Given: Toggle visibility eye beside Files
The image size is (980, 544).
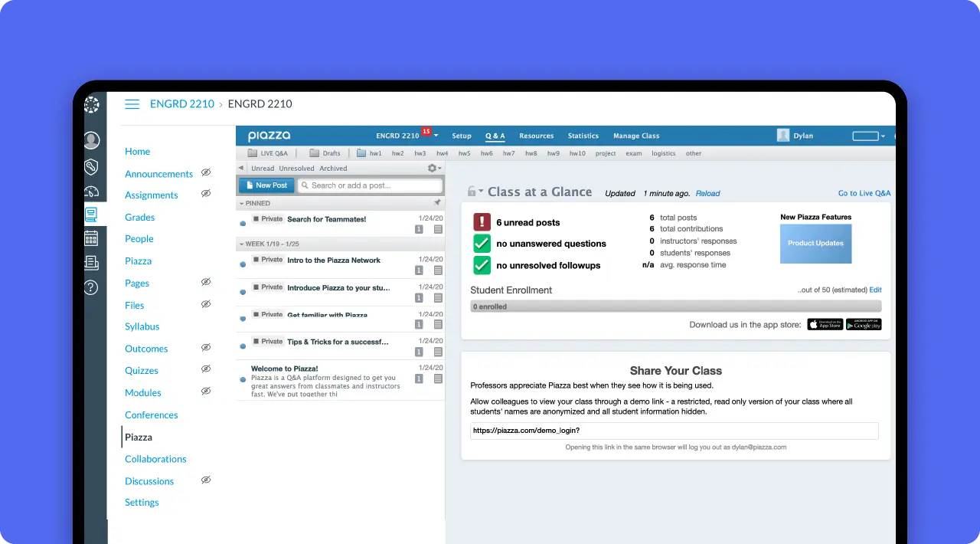Looking at the screenshot, I should coord(205,304).
